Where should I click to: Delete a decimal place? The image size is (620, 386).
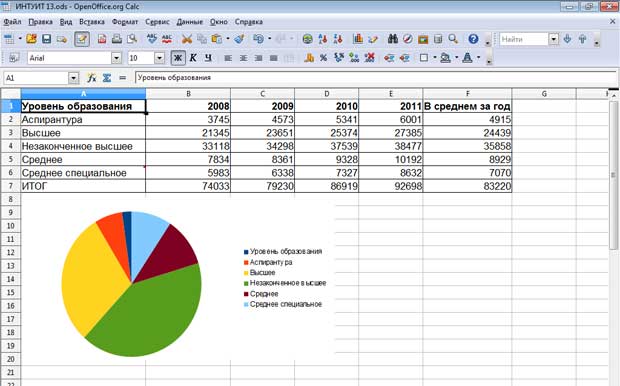369,58
